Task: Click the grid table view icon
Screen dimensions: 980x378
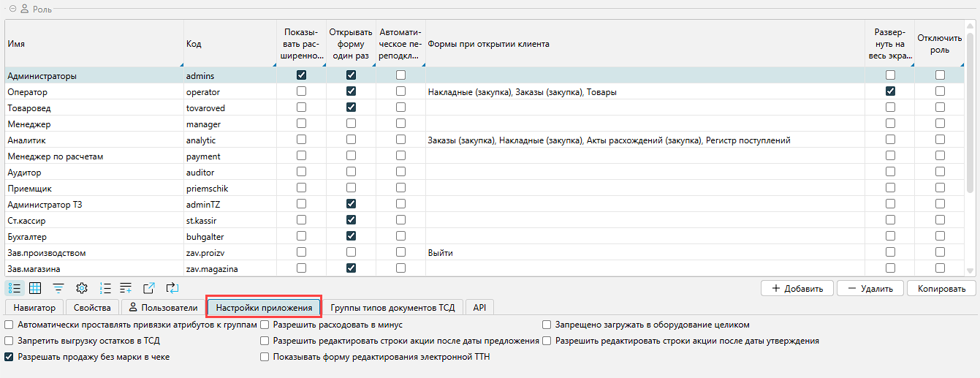Action: (35, 288)
